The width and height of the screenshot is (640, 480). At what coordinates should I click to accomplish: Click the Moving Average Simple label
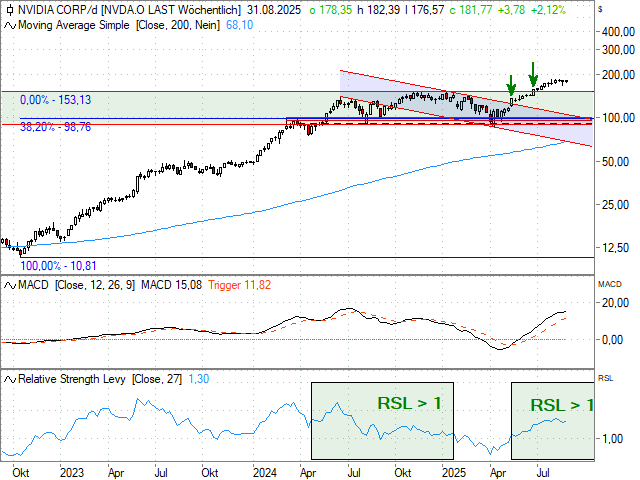point(74,25)
